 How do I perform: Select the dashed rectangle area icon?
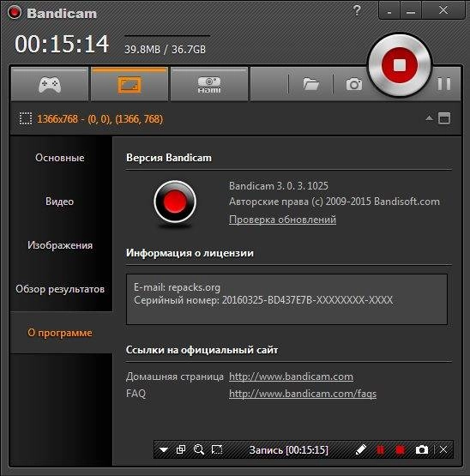26,118
